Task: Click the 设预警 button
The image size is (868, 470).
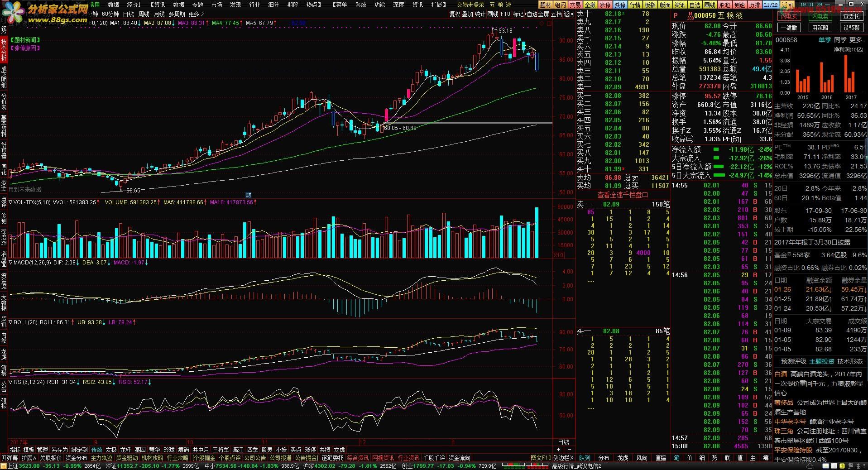Action: (851, 28)
